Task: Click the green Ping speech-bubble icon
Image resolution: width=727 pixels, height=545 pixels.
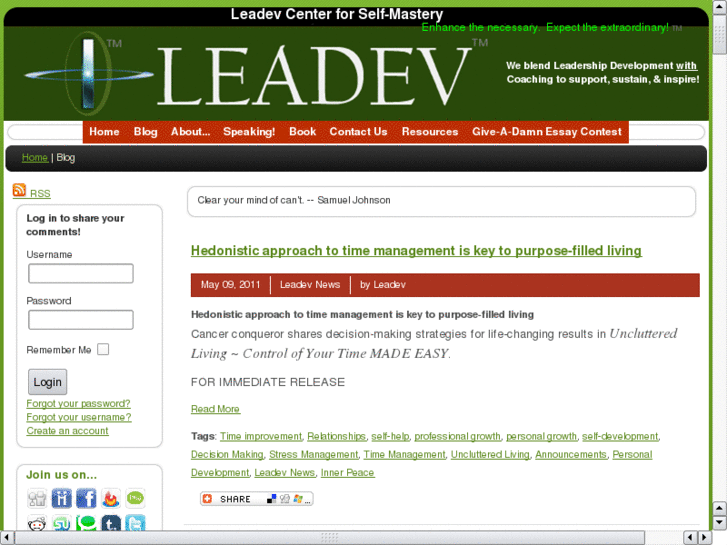Action: click(x=135, y=499)
